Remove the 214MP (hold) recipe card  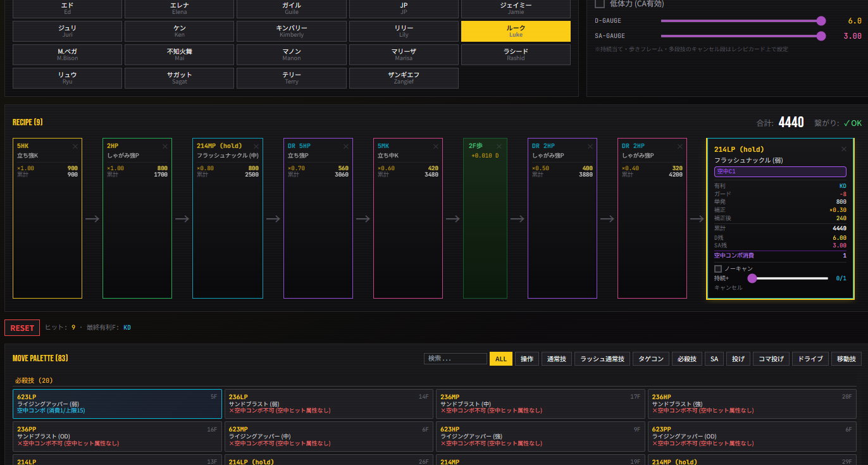tap(256, 146)
